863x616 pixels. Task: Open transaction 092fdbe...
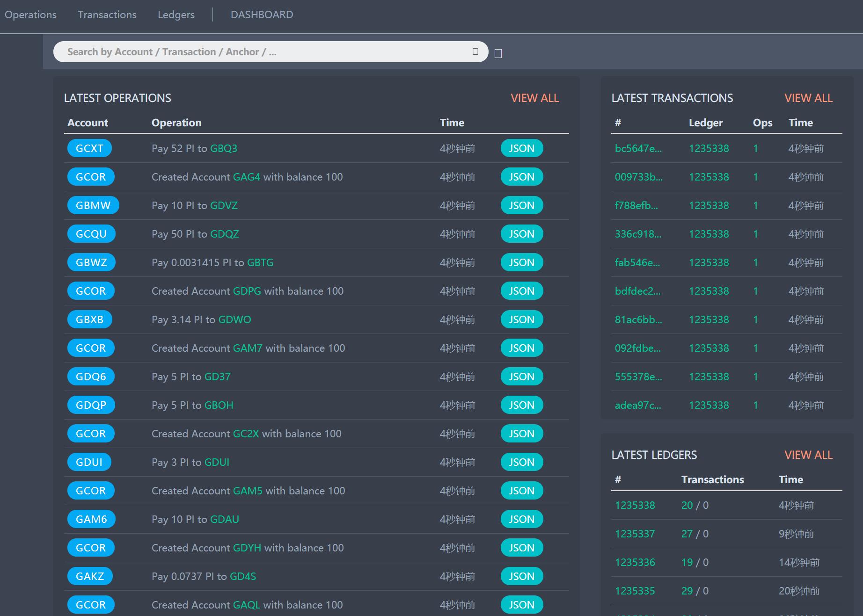638,348
